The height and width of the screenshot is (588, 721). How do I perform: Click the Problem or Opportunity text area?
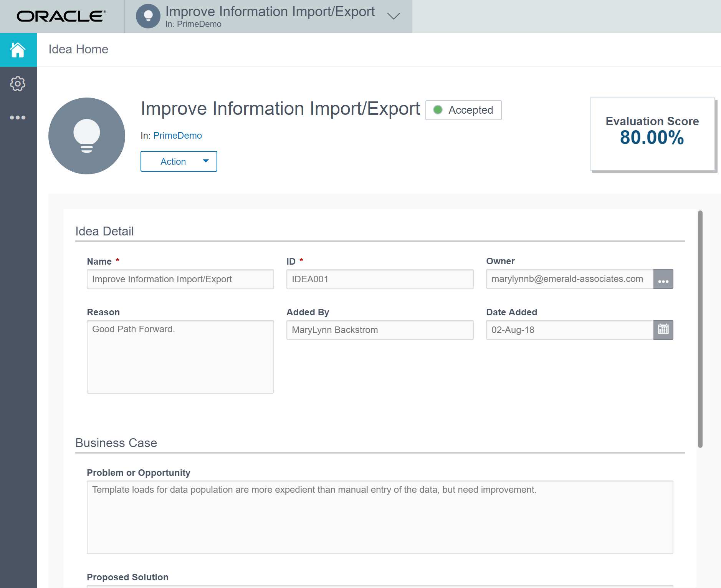click(x=380, y=517)
